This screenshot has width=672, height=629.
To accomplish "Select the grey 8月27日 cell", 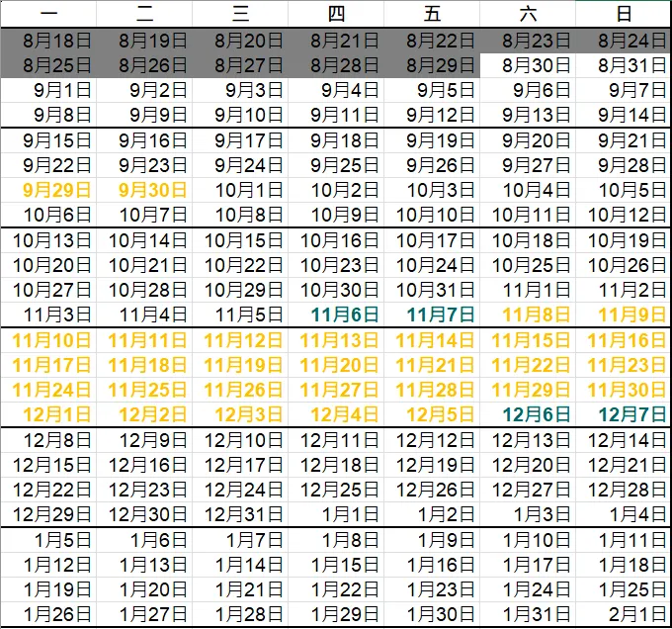I will pyautogui.click(x=240, y=65).
